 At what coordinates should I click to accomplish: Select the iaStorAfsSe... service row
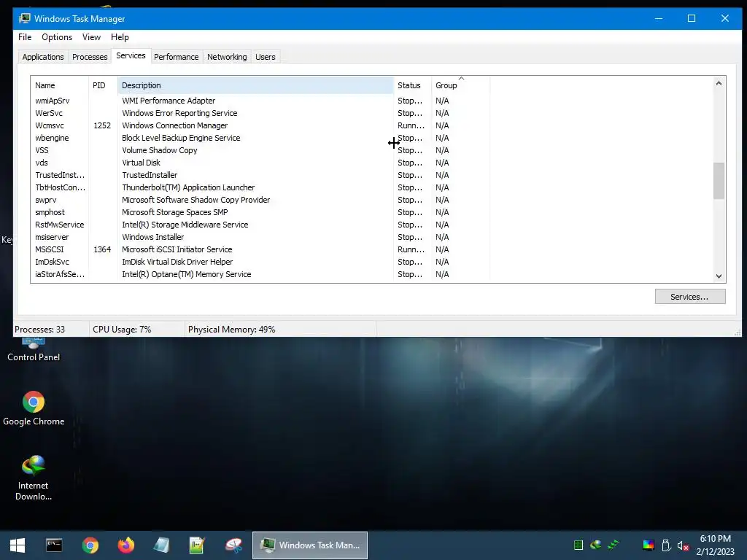(260, 274)
